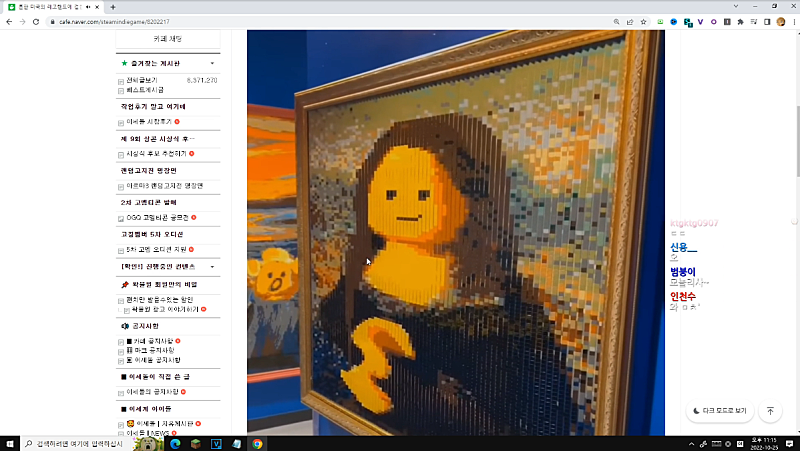The image size is (800, 451).
Task: Open the Windows Start menu
Action: coord(10,444)
